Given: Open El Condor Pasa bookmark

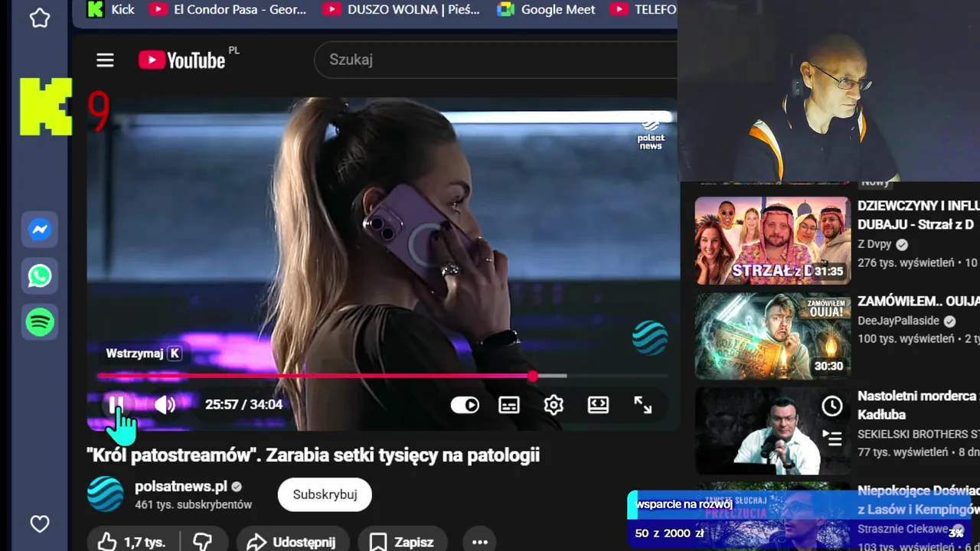Looking at the screenshot, I should (x=227, y=9).
